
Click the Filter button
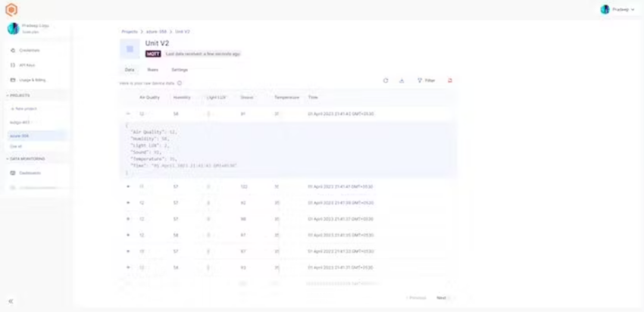pos(426,80)
